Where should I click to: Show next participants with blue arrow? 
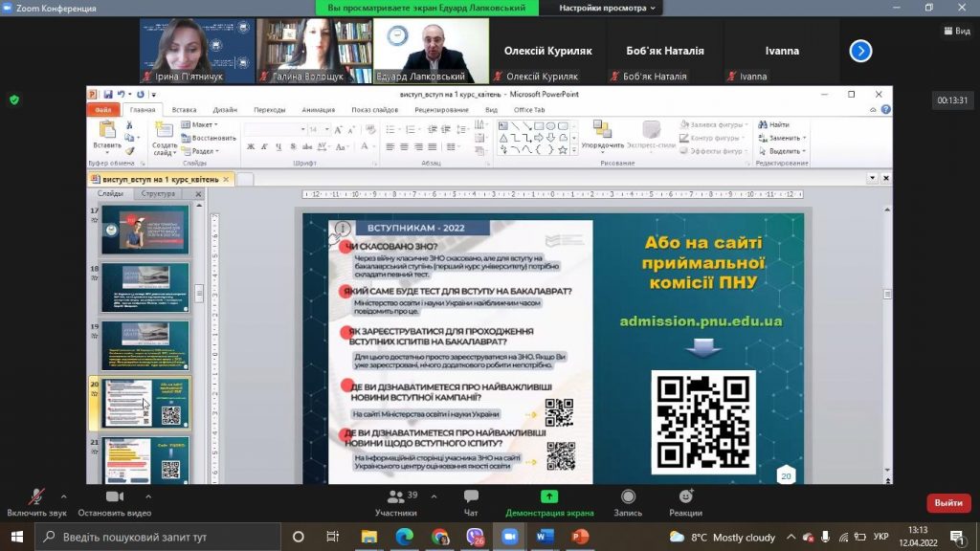point(860,51)
